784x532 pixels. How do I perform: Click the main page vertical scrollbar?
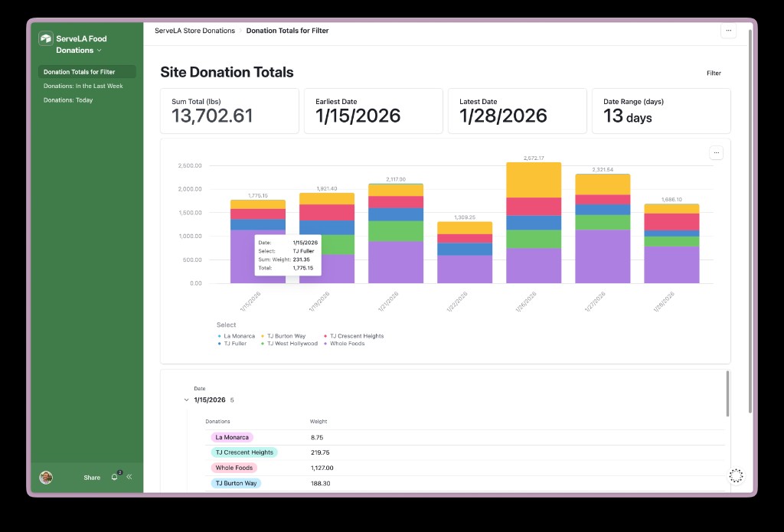750,220
